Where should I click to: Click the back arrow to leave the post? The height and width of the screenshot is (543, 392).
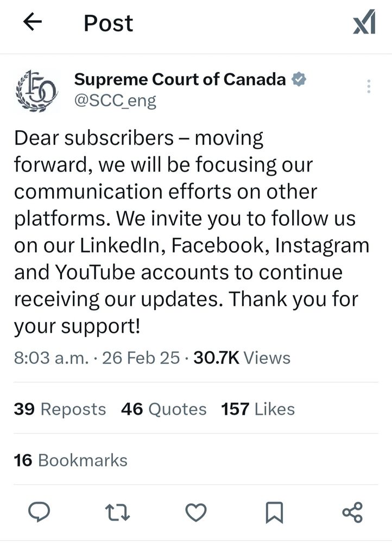coord(31,22)
